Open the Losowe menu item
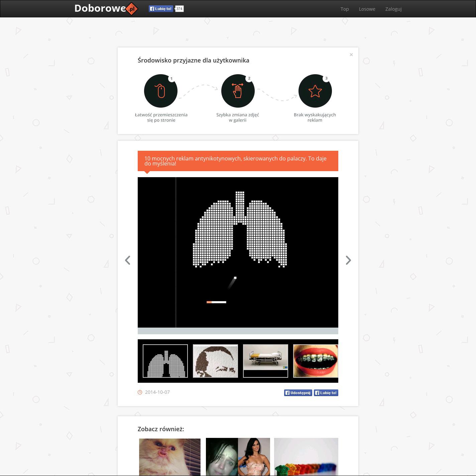Screen dimensions: 476x476 pos(367,9)
